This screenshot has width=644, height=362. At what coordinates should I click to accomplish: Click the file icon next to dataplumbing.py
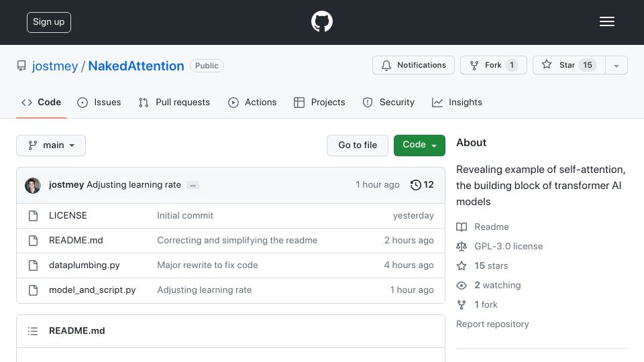[34, 265]
